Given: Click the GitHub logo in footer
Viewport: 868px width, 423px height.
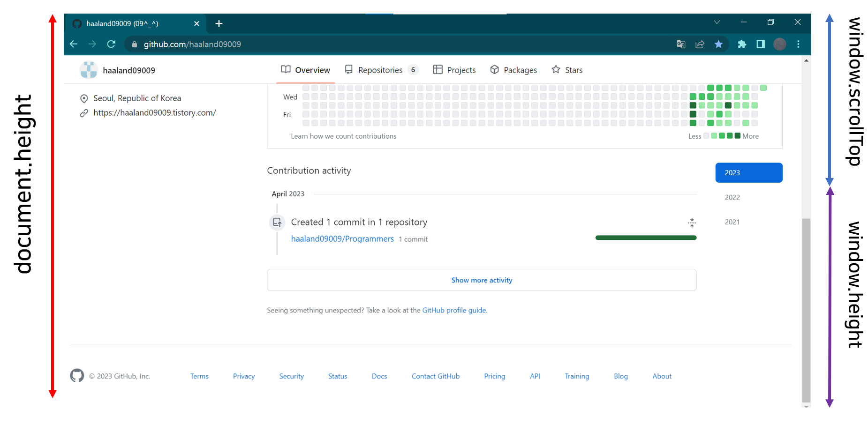Looking at the screenshot, I should pyautogui.click(x=77, y=376).
